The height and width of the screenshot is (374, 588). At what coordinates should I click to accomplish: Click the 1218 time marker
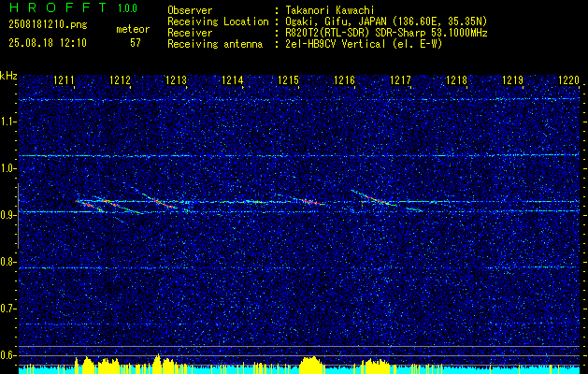[456, 79]
